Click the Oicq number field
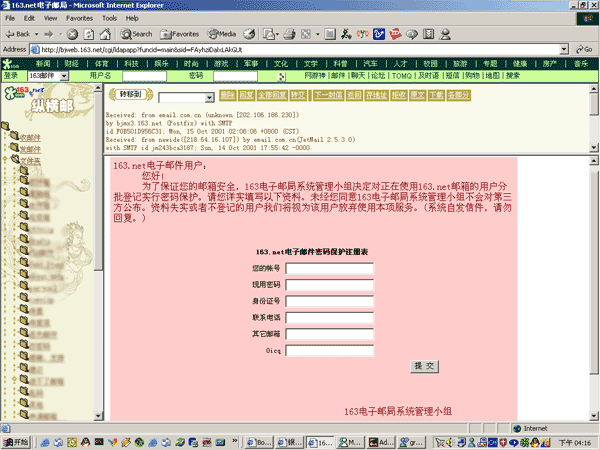Viewport: 600px width, 450px height. point(329,351)
